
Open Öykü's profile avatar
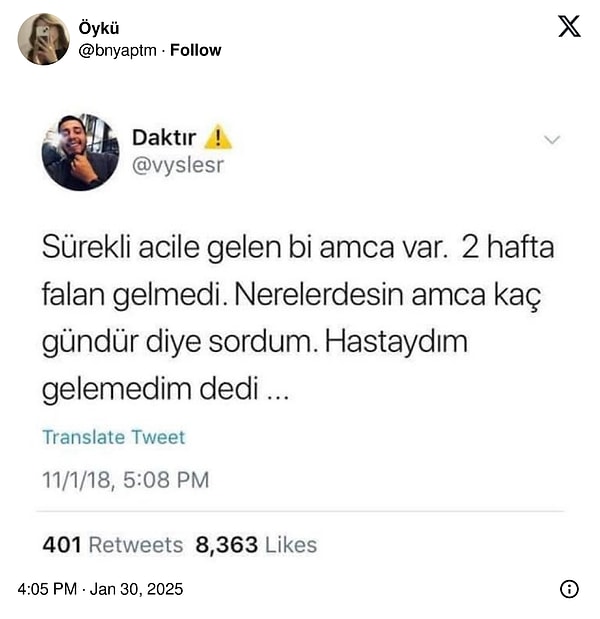coord(43,39)
